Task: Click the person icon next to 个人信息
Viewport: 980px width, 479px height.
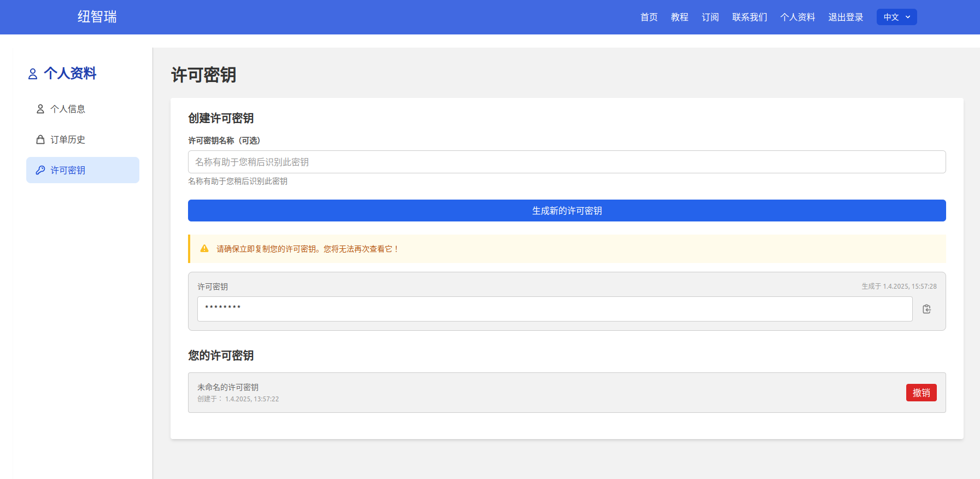Action: (40, 109)
